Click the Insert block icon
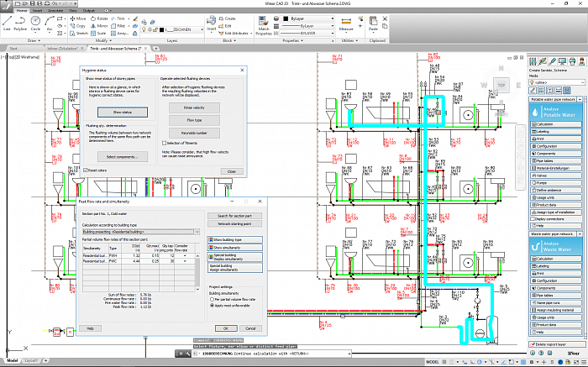 (212, 23)
